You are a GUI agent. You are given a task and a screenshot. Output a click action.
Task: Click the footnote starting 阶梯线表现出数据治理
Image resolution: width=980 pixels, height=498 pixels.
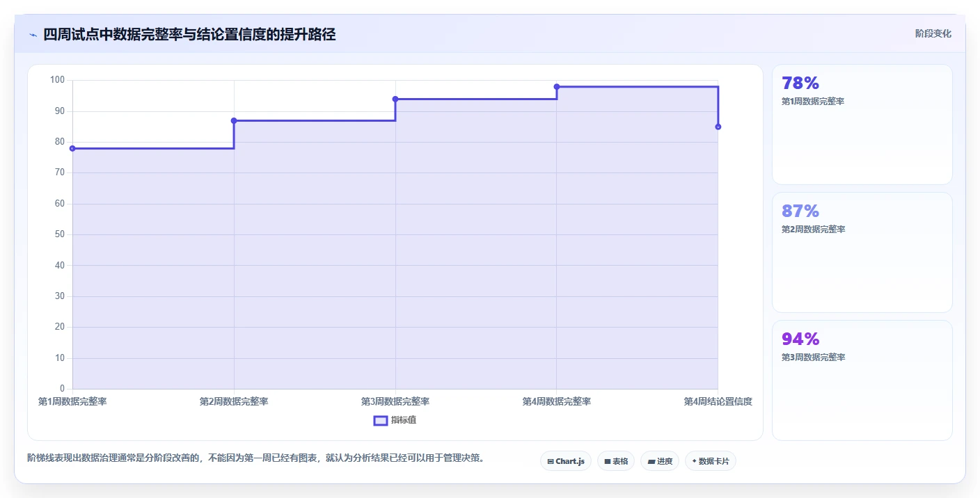tap(255, 458)
